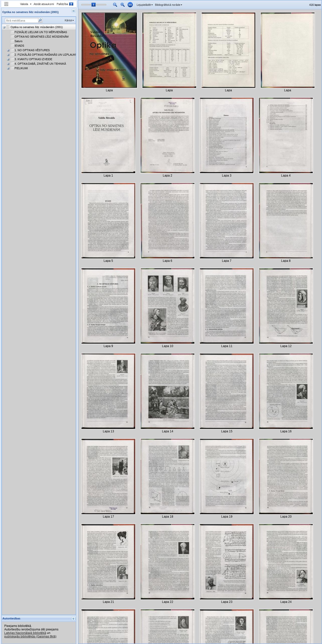Click the magnifier search icon
Image resolution: width=322 pixels, height=644 pixels.
coord(40,20)
